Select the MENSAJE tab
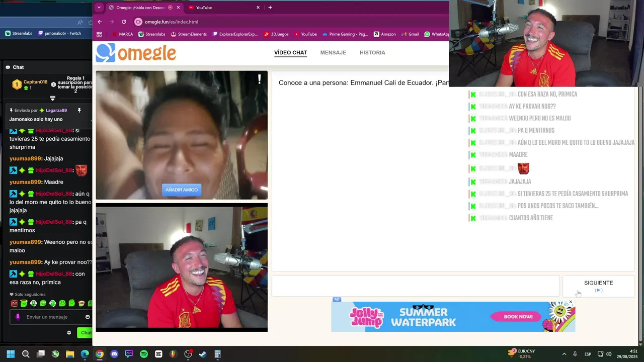Viewport: 644px width, 362px height. click(333, 52)
